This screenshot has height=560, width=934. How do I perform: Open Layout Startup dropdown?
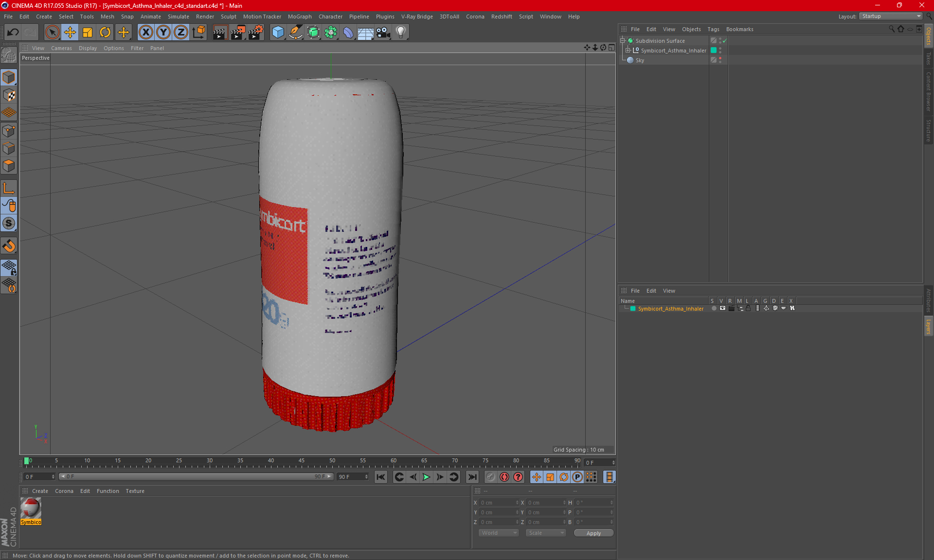(891, 16)
